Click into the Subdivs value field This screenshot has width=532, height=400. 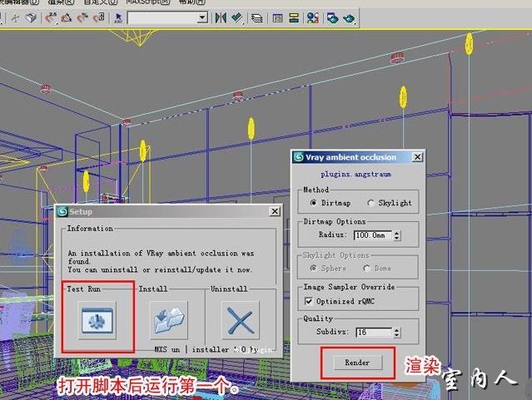[x=374, y=332]
